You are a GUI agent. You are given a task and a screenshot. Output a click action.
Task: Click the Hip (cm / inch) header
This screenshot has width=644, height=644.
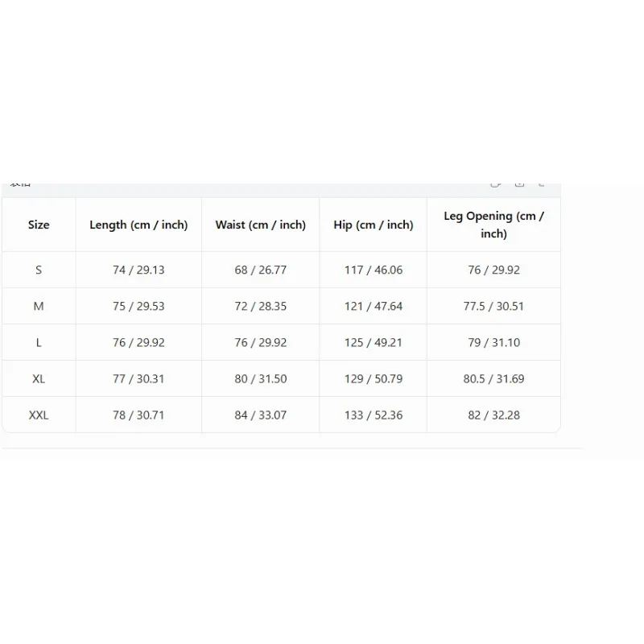(374, 225)
